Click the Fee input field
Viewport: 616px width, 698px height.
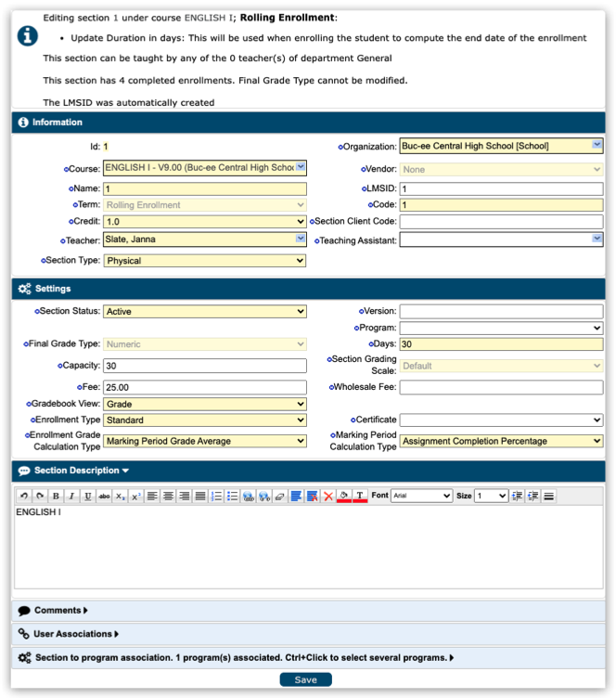tap(204, 387)
